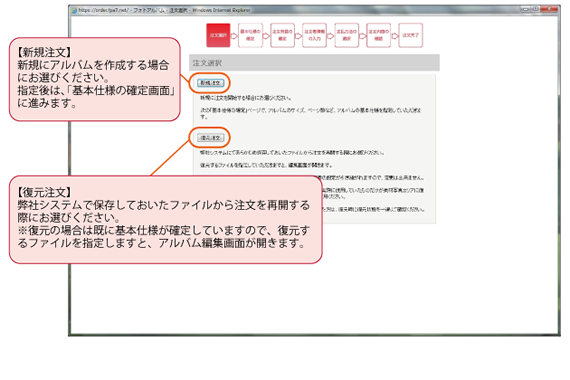Screen dimensions: 570x380
Task: Minimize the Internet Explorer window
Action: [525, 9]
